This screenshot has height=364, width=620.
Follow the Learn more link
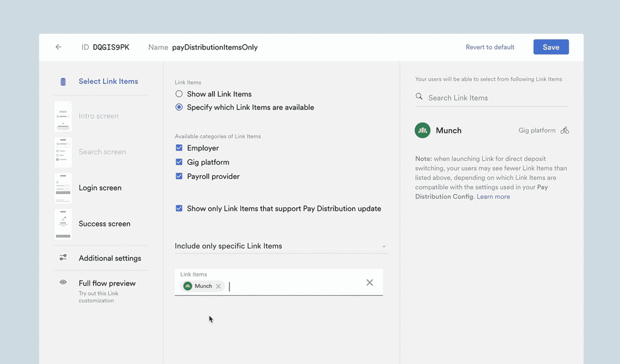coord(493,197)
